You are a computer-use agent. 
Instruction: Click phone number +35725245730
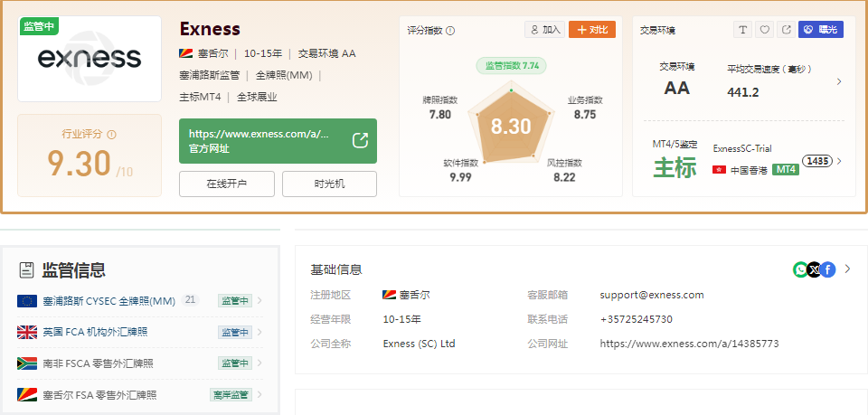pos(636,319)
